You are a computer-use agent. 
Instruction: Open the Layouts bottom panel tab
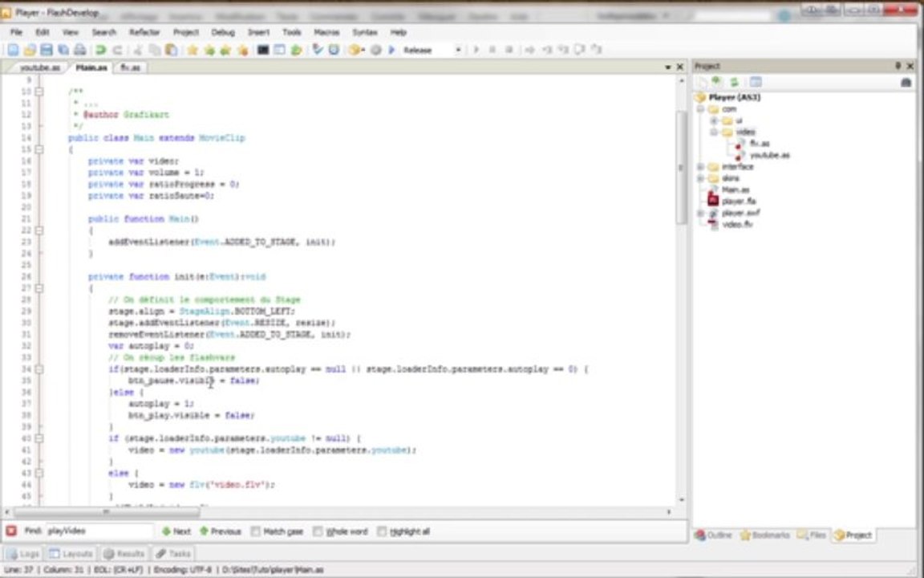point(71,553)
